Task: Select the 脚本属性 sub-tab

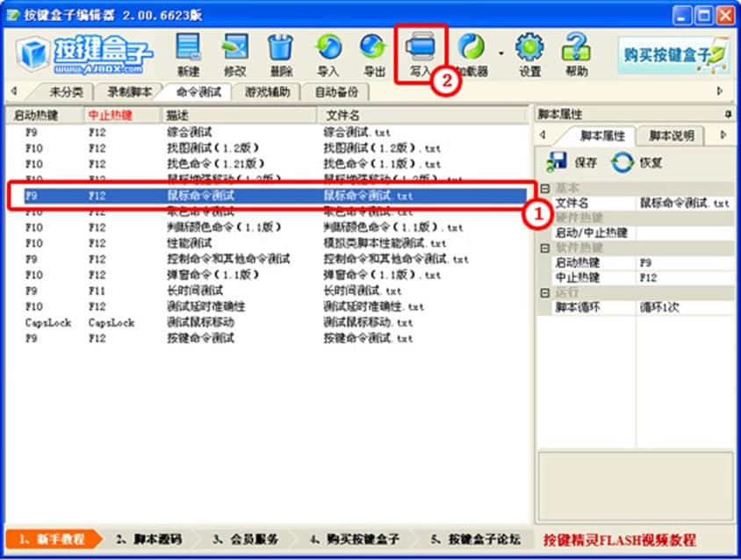Action: tap(601, 136)
